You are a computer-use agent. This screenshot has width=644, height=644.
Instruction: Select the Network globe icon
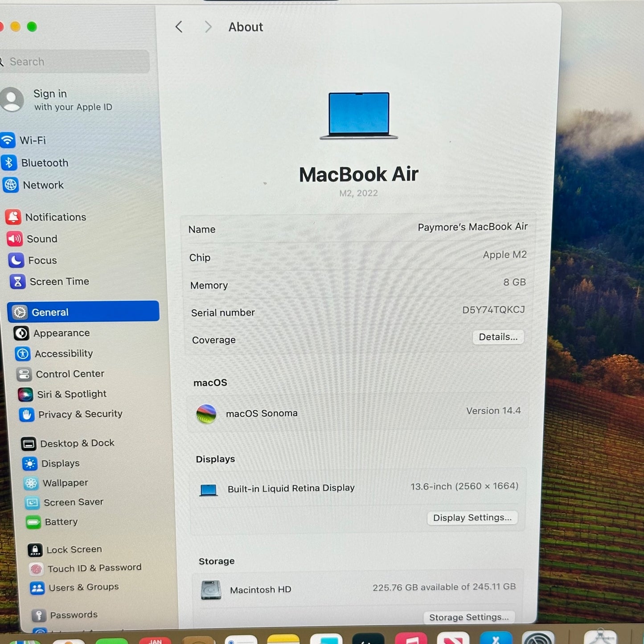(11, 185)
